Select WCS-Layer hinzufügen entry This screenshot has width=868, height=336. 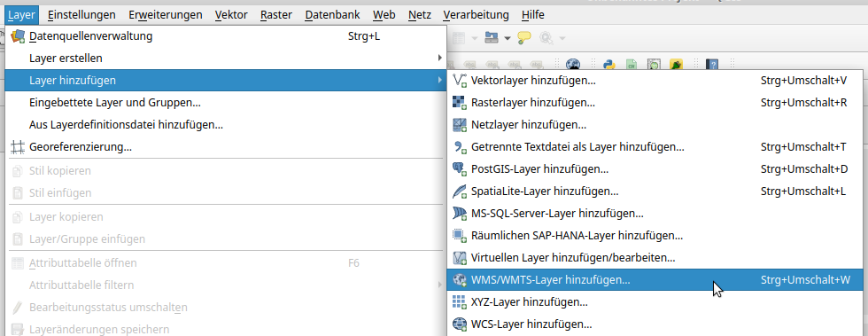point(655,324)
